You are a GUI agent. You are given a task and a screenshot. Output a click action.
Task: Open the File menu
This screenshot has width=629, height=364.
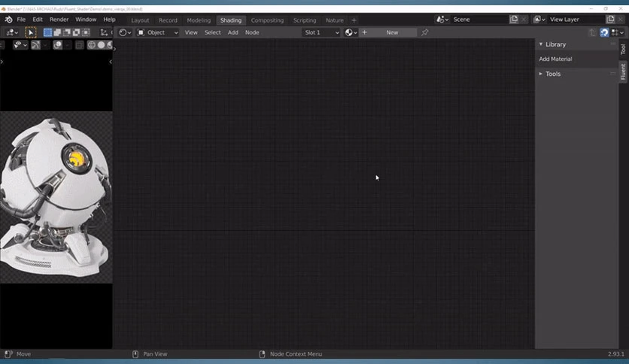[x=21, y=20]
